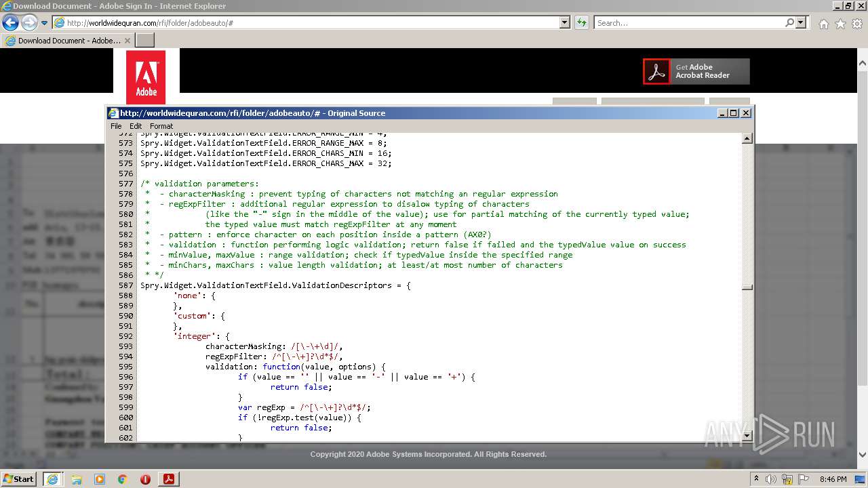The image size is (868, 488).
Task: Click the scroll up arrow of source viewer
Action: tap(747, 138)
